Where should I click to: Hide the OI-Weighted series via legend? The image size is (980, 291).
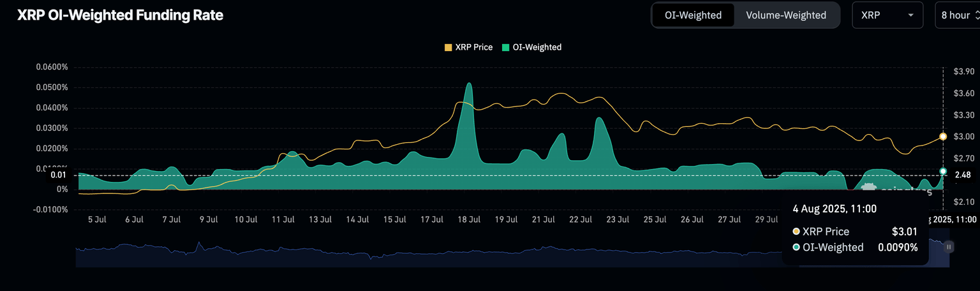[537, 47]
